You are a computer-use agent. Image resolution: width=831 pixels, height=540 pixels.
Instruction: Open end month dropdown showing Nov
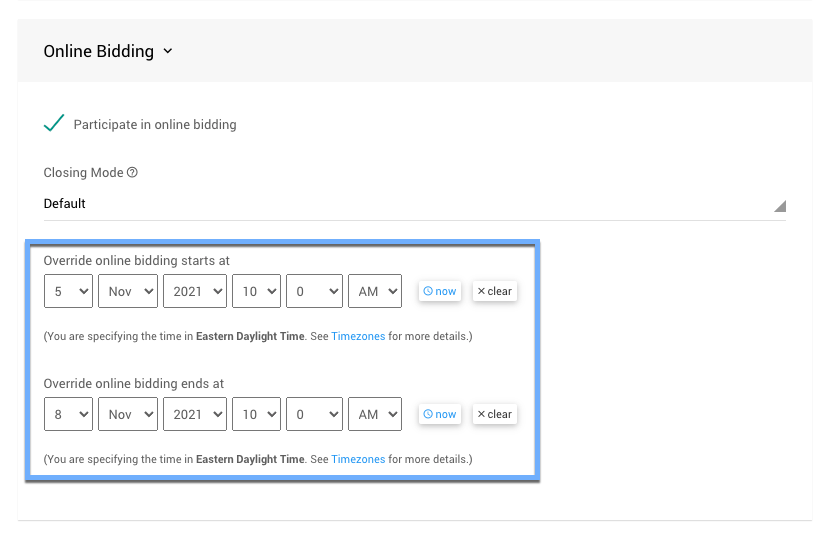coord(128,414)
